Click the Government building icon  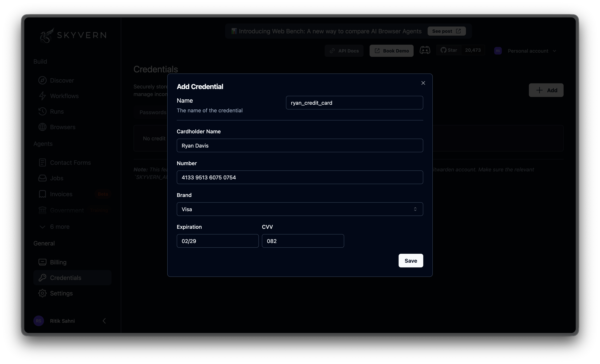42,210
